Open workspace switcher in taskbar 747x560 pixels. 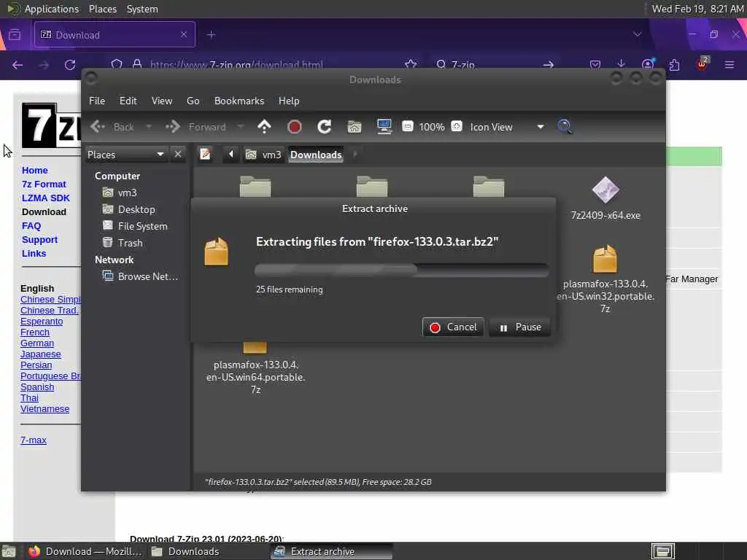[662, 551]
